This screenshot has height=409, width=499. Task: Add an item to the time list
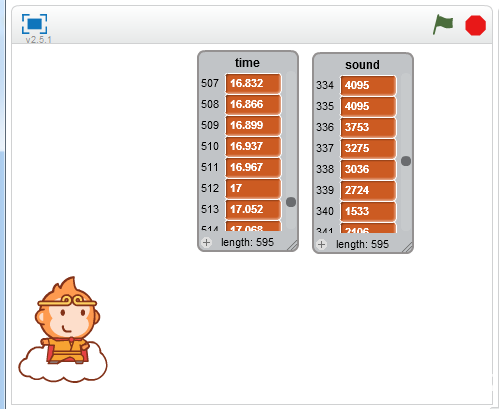tap(206, 242)
